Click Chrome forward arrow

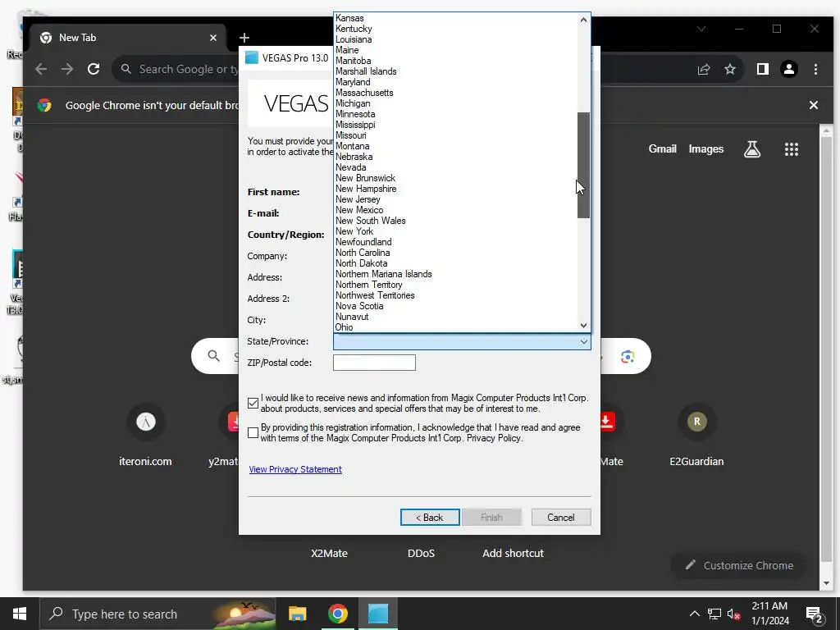point(67,69)
